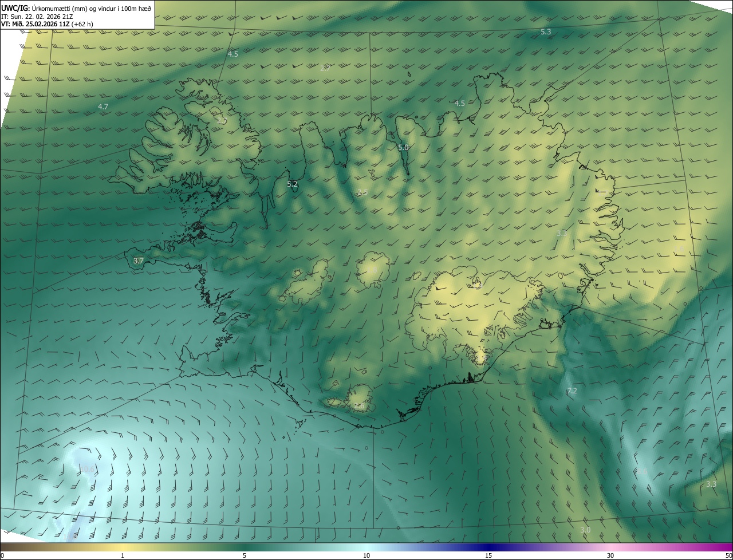
Task: Click the 50 tick on the color scale
Action: click(728, 556)
